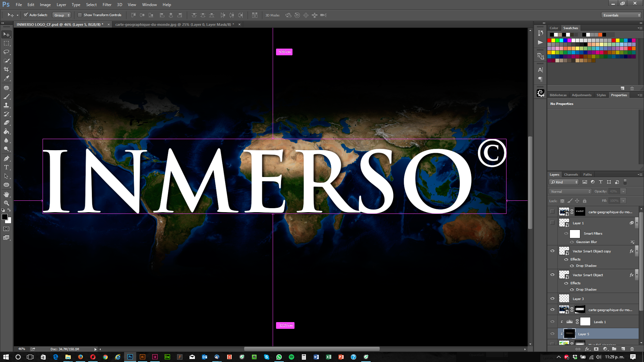This screenshot has width=644, height=362.
Task: Switch to the Channels tab
Action: coord(571,174)
